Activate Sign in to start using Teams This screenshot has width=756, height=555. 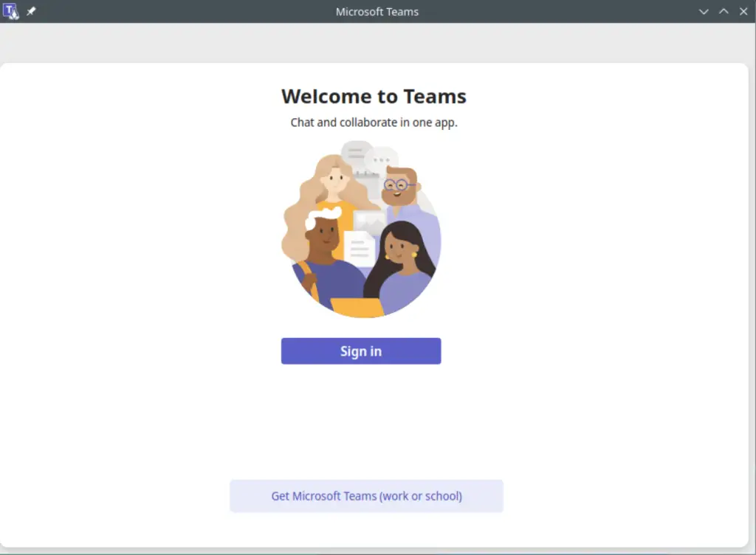pyautogui.click(x=361, y=351)
